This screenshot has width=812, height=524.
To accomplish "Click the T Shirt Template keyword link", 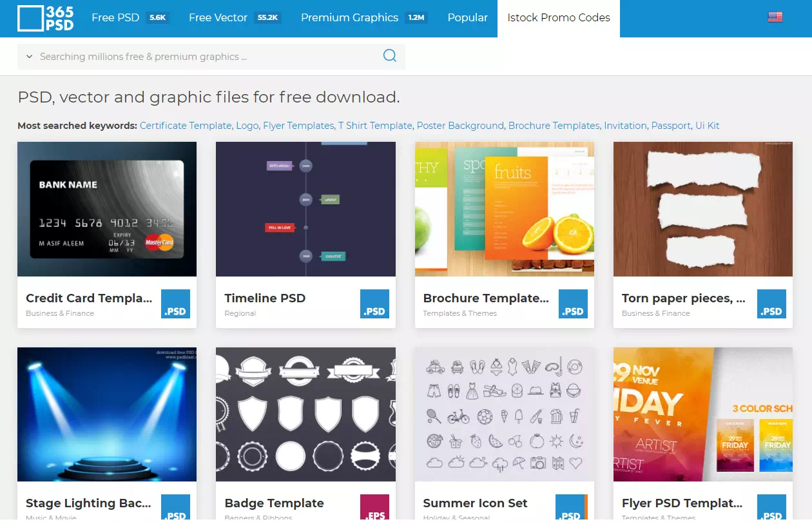I will [375, 126].
